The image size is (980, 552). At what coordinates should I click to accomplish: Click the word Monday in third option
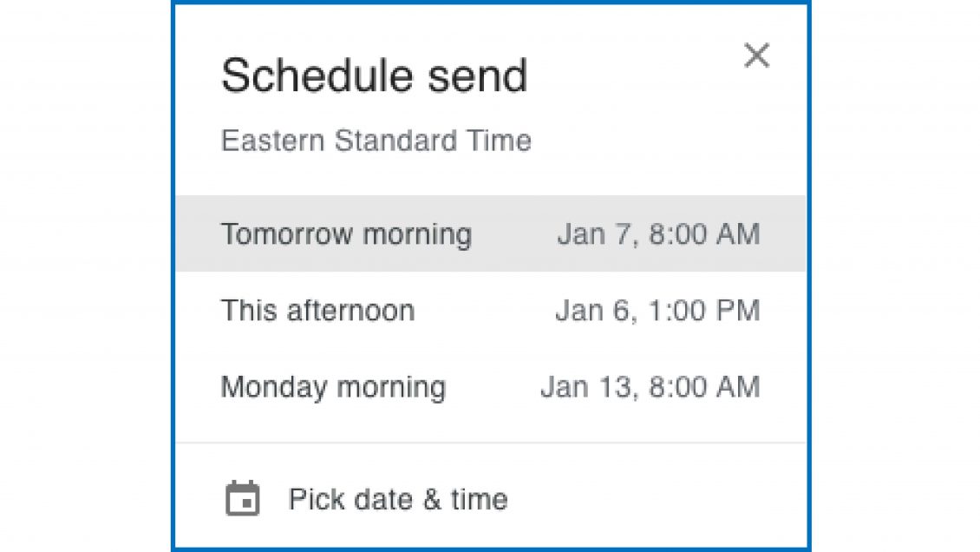click(274, 387)
